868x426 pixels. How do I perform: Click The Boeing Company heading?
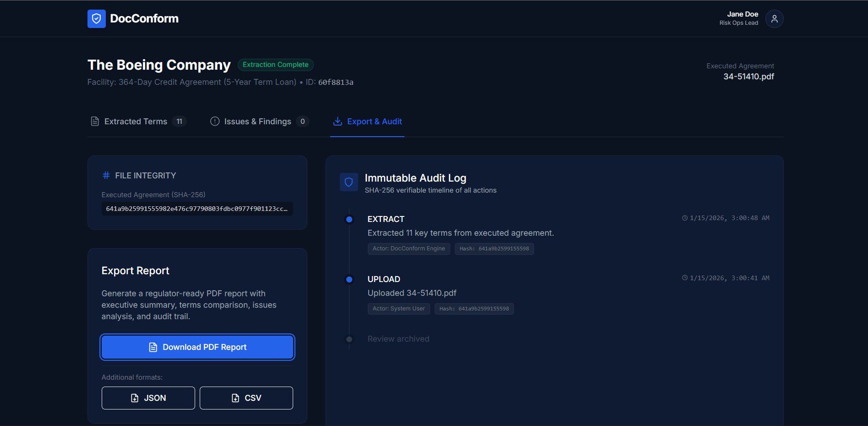pos(159,65)
